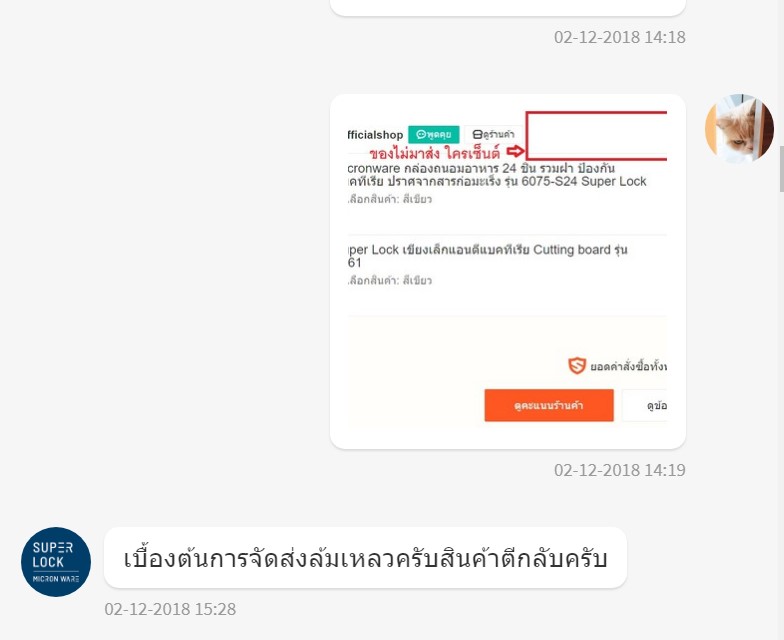Select the 6075-S24 Super Lock product title
The height and width of the screenshot is (640, 784).
pyautogui.click(x=496, y=174)
